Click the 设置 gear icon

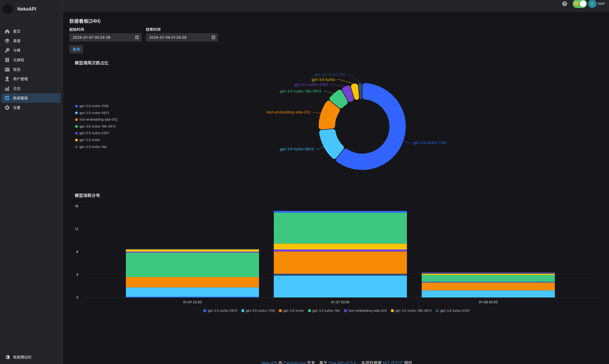click(7, 108)
